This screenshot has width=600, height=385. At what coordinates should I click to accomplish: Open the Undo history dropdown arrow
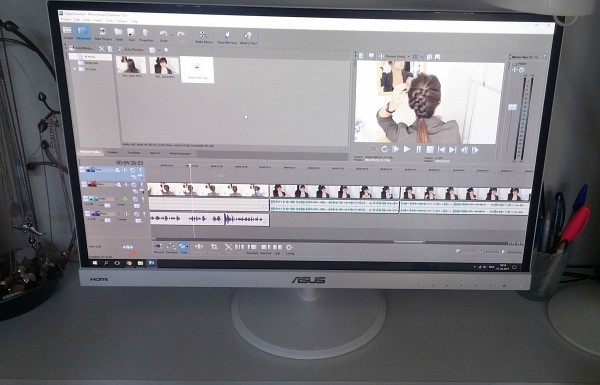[x=172, y=36]
